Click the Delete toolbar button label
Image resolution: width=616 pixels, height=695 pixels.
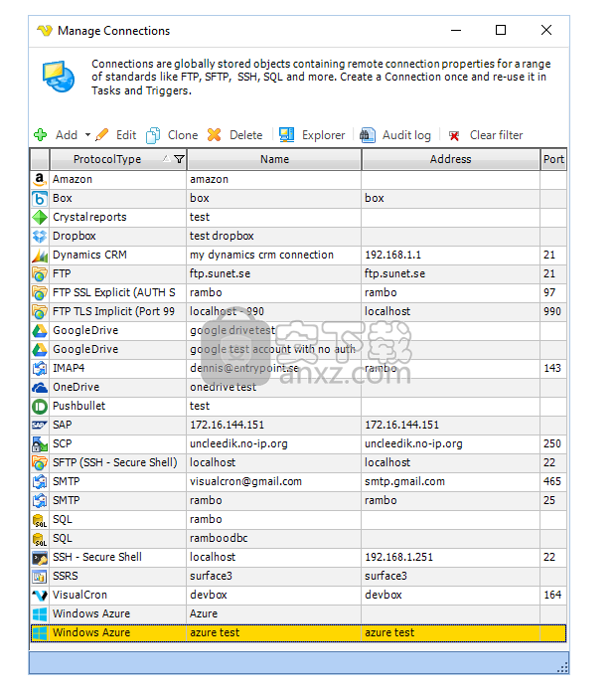(245, 135)
